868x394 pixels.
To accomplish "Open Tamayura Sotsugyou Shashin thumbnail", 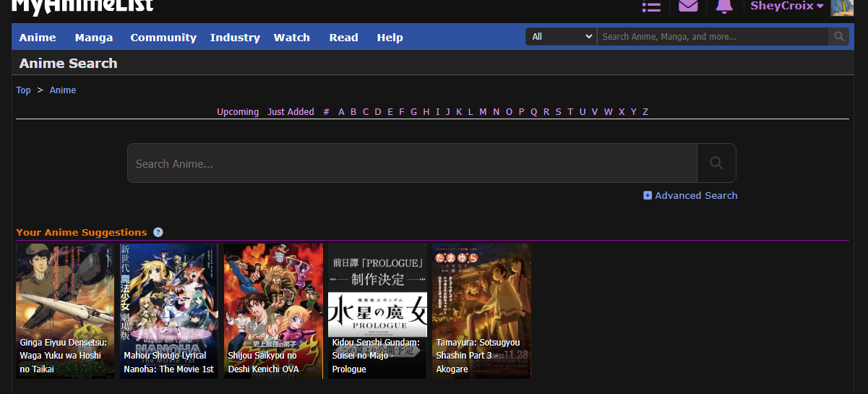I will (481, 312).
